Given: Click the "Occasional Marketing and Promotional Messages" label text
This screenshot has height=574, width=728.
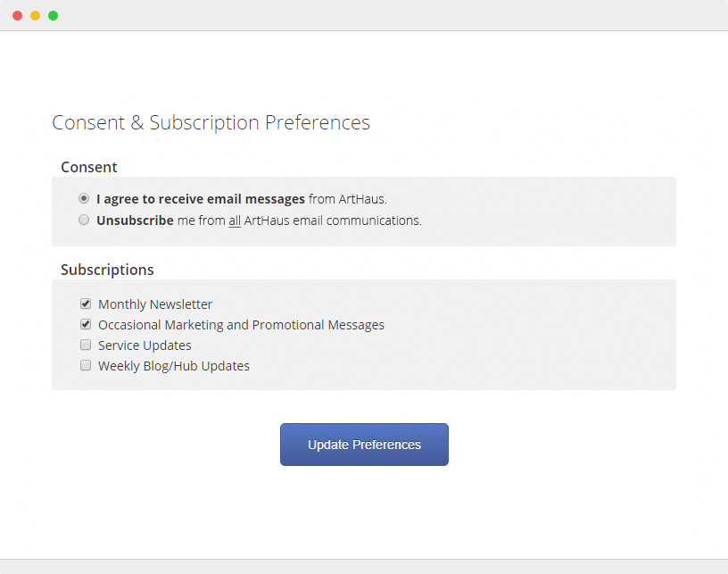Looking at the screenshot, I should click(x=241, y=325).
